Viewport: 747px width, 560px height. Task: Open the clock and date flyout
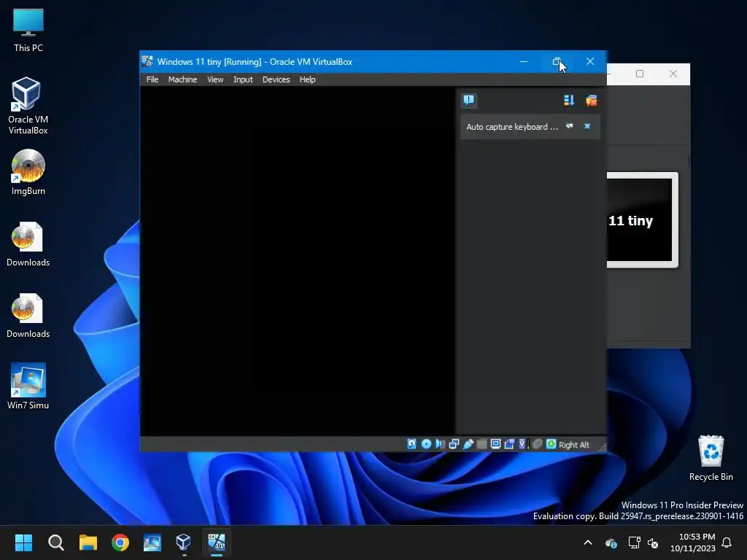click(693, 542)
